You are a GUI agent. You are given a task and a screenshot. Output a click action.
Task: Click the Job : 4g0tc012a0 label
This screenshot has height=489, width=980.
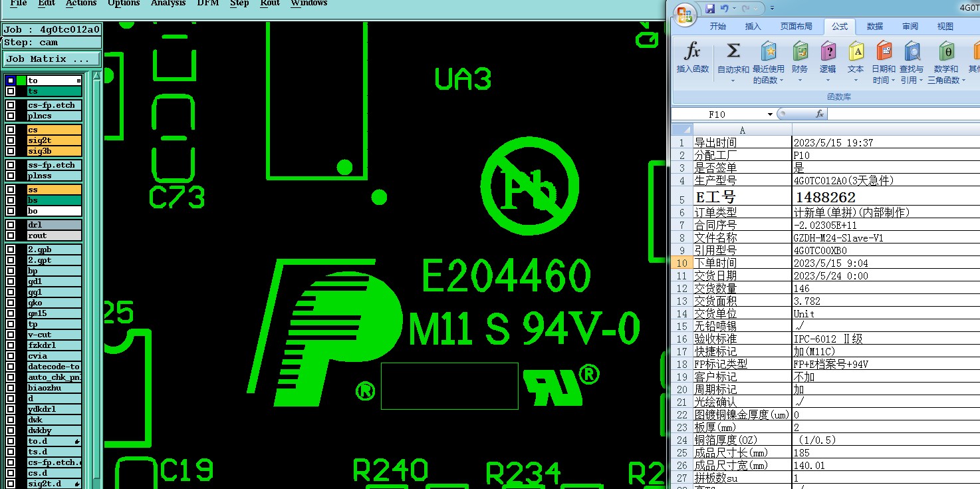(51, 29)
